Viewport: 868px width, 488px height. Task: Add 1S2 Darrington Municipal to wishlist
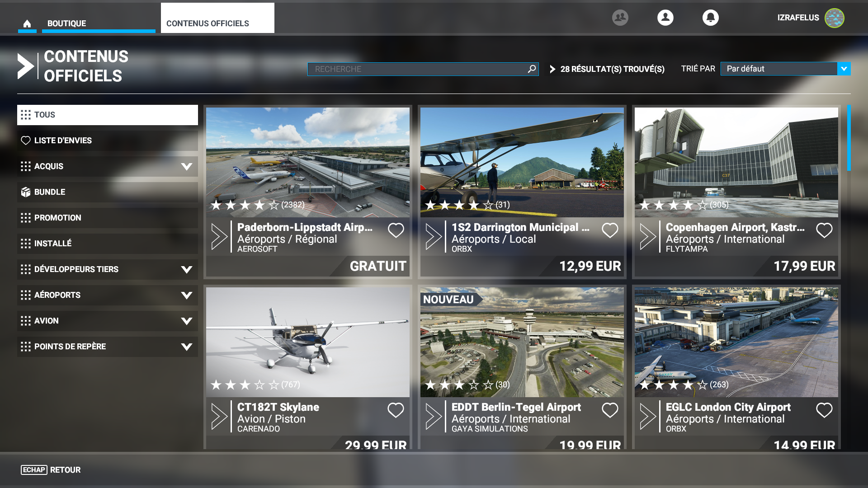pyautogui.click(x=610, y=230)
